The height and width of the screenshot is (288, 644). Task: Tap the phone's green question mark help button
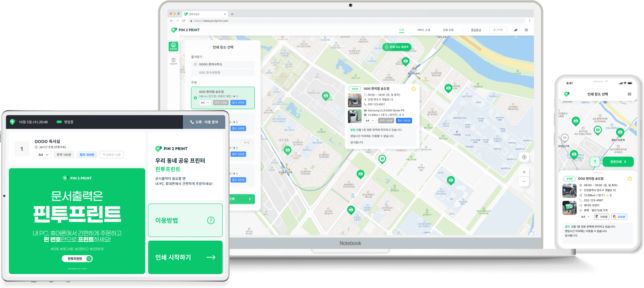(x=595, y=162)
